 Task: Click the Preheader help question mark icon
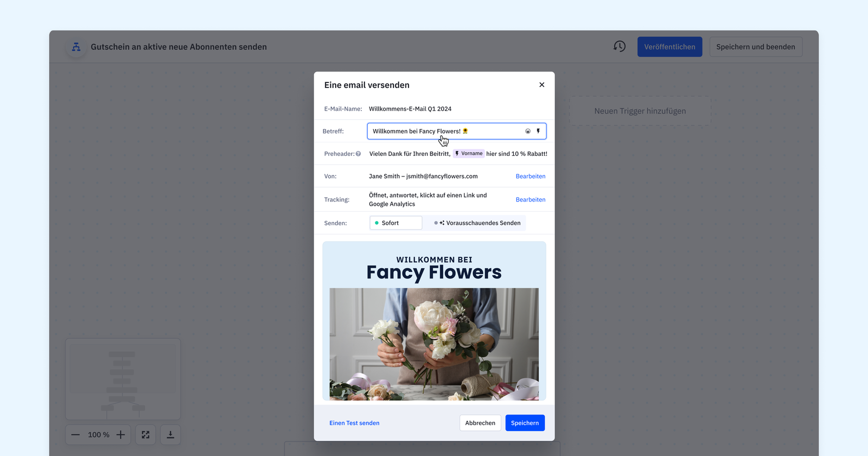[358, 154]
